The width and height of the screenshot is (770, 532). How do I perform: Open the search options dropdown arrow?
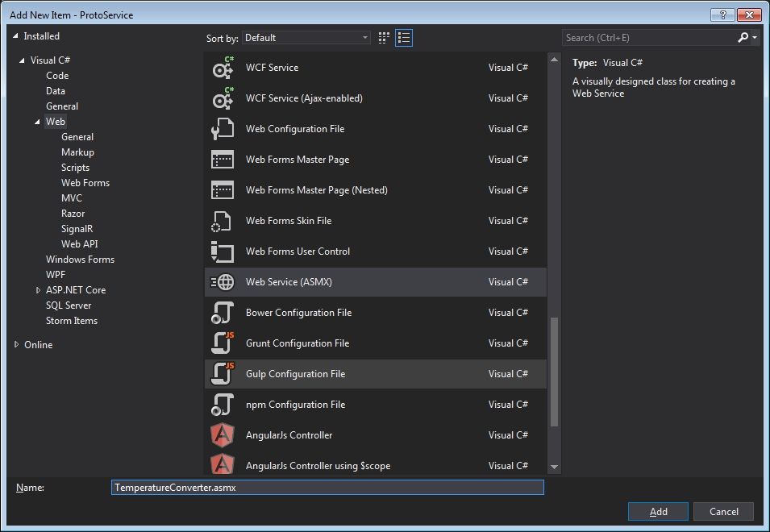pyautogui.click(x=755, y=37)
